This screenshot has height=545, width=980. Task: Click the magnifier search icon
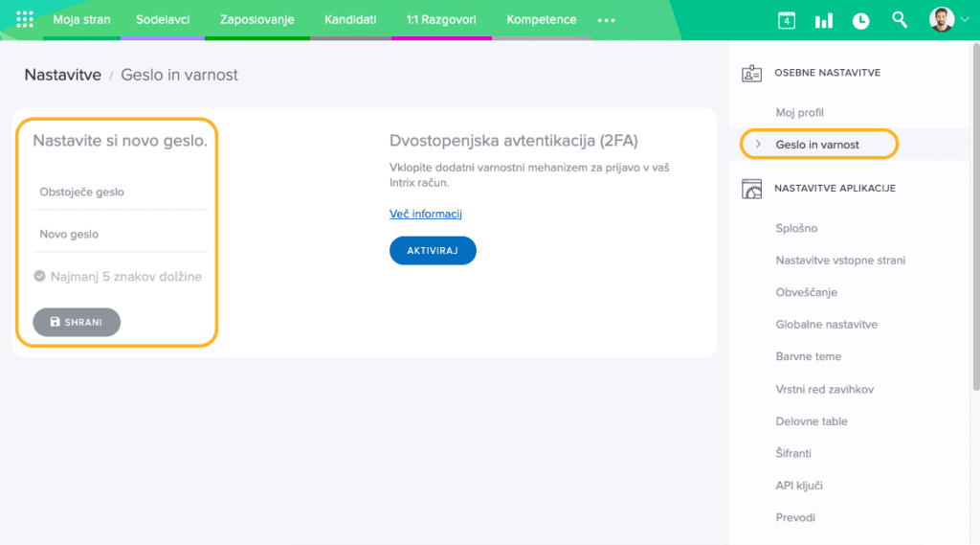click(x=900, y=20)
